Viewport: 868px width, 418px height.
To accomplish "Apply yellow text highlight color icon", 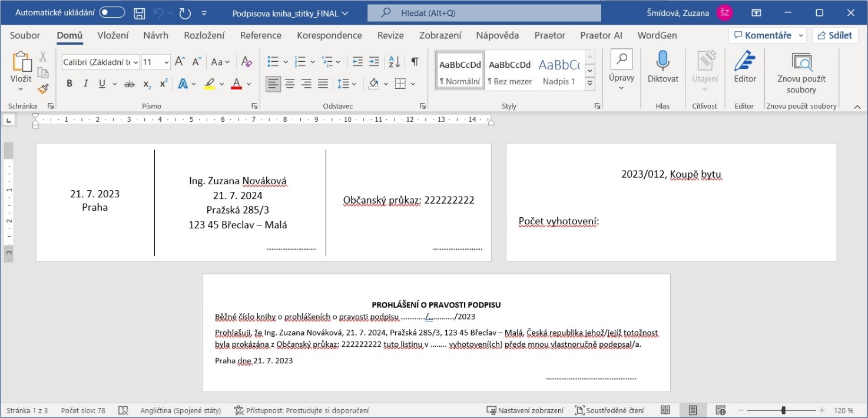I will (209, 83).
